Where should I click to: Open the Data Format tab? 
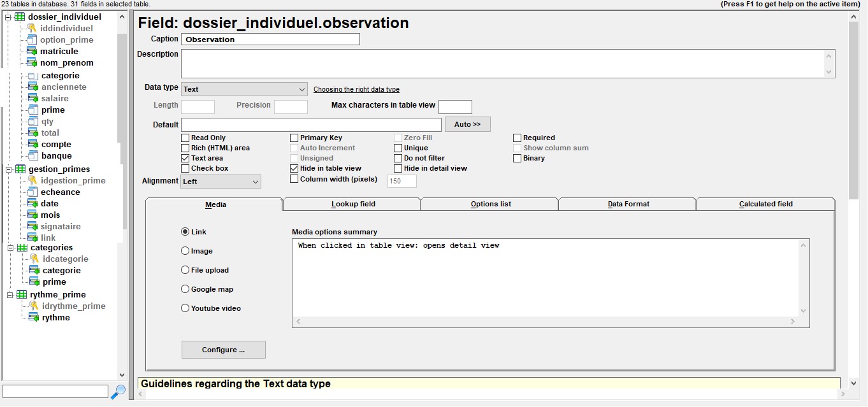coord(628,204)
